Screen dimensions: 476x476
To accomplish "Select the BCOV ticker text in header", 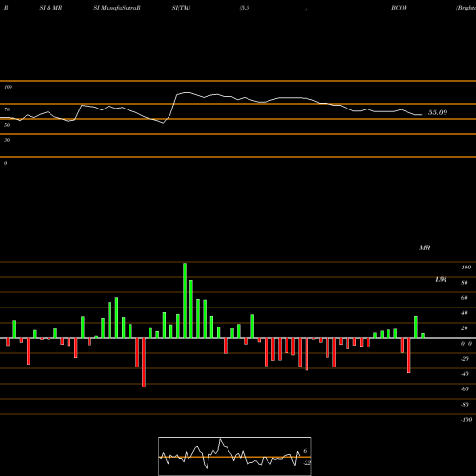I will 399,8.
